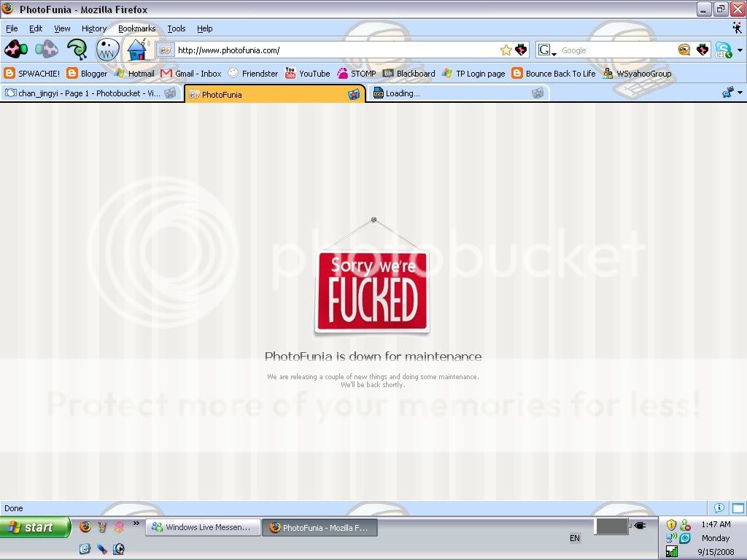Click the second Quick Launch icon
Image resolution: width=747 pixels, height=560 pixels.
pos(102,526)
